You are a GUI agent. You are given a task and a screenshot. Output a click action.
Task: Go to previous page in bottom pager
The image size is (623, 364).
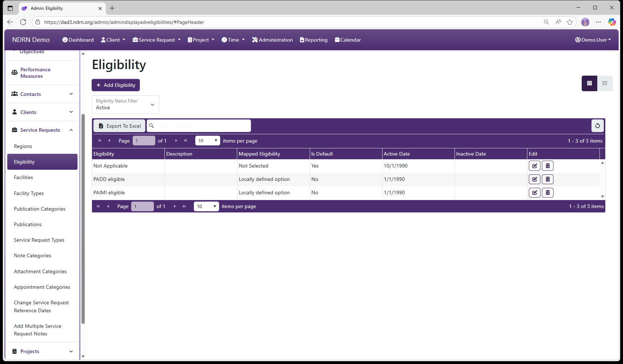(108, 206)
